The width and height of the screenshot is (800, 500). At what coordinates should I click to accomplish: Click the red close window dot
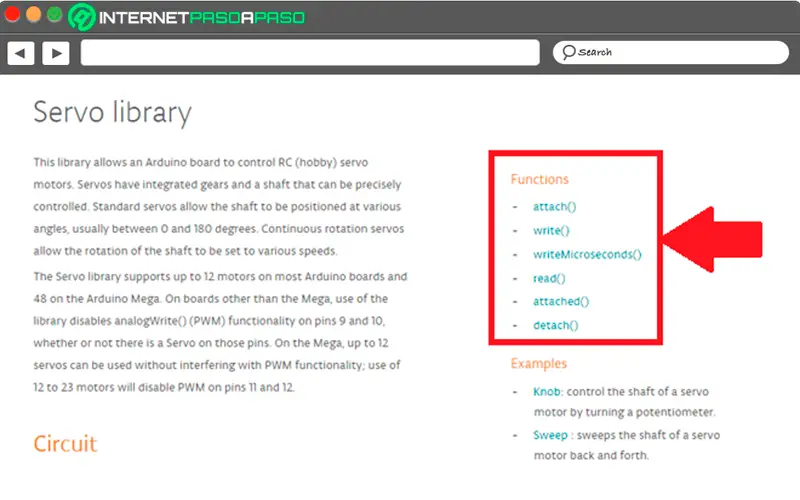(12, 14)
